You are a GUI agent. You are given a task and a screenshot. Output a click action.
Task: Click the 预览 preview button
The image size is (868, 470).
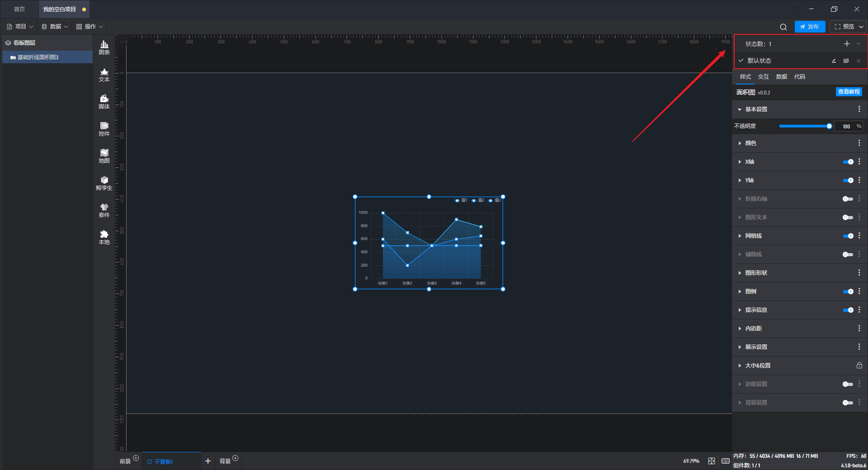[844, 27]
